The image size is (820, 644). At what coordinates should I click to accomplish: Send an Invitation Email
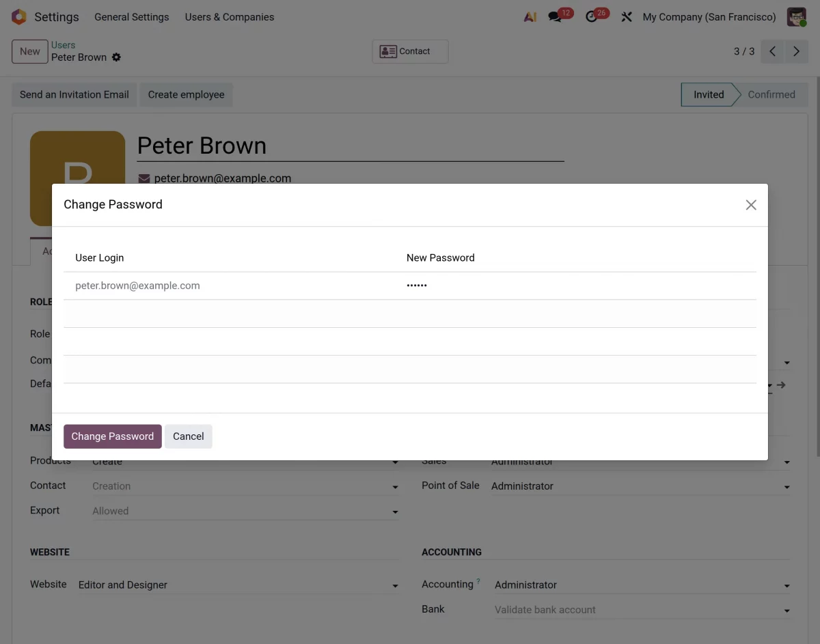[x=74, y=95]
